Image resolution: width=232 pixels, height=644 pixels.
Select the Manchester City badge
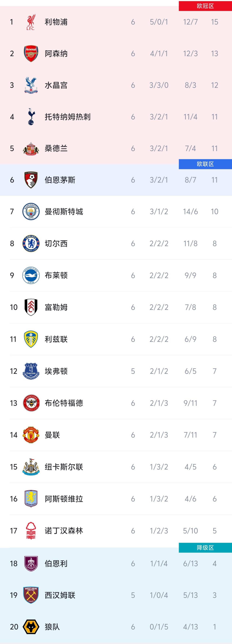(31, 212)
